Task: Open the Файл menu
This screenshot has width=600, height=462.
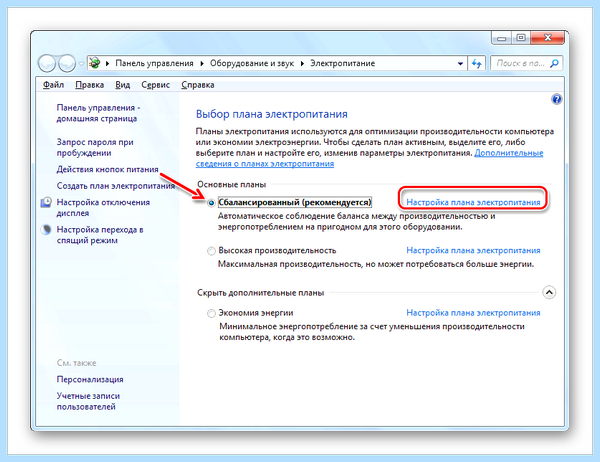Action: coord(53,85)
